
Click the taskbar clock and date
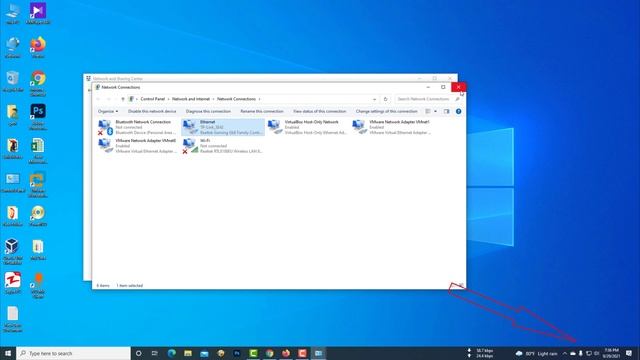[x=611, y=353]
